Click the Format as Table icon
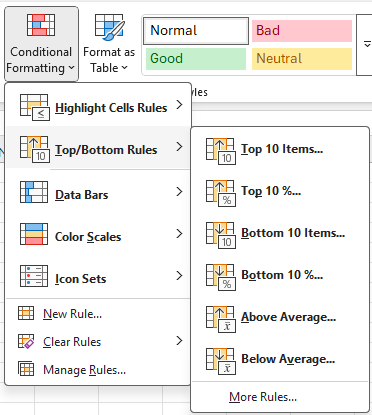 (x=110, y=27)
